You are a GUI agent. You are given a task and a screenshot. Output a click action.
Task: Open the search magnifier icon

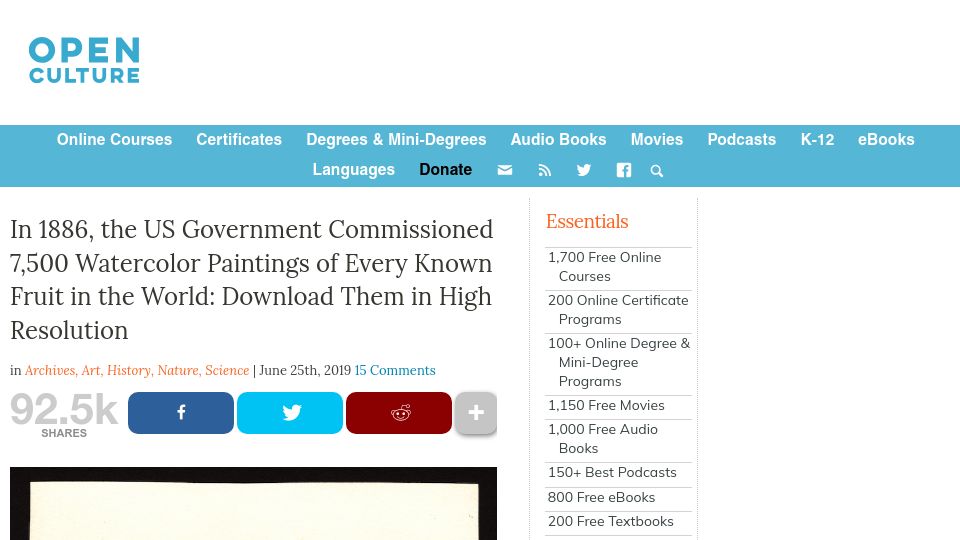pyautogui.click(x=656, y=171)
